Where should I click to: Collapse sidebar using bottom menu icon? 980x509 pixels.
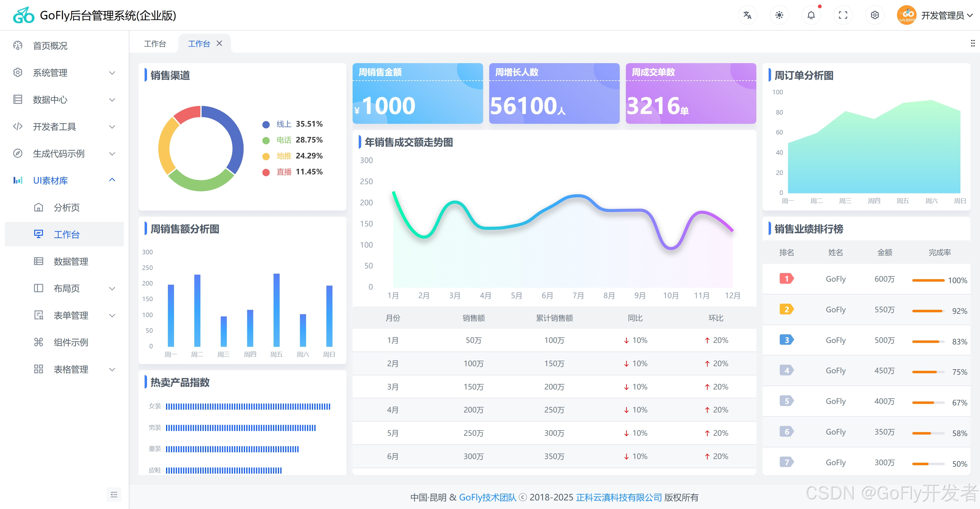[114, 494]
